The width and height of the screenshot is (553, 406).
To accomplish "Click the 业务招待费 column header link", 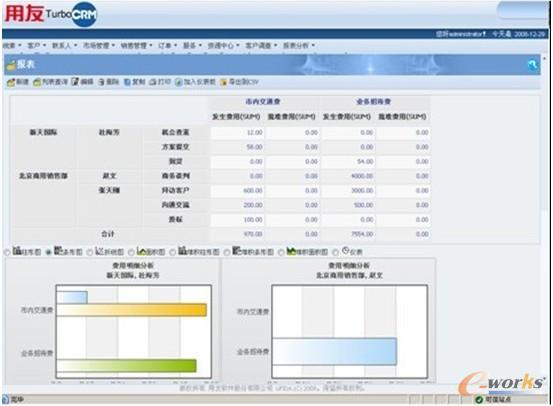I will click(x=373, y=102).
